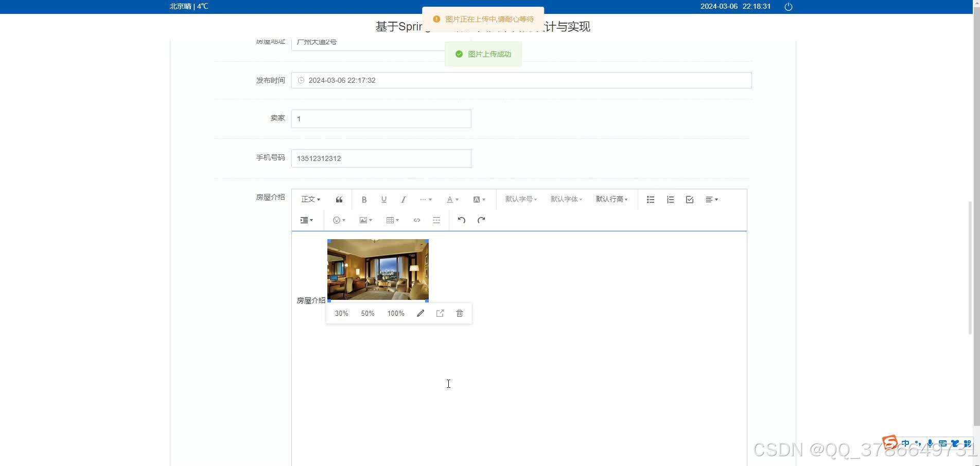Insert a to-do checkbox list

click(690, 200)
